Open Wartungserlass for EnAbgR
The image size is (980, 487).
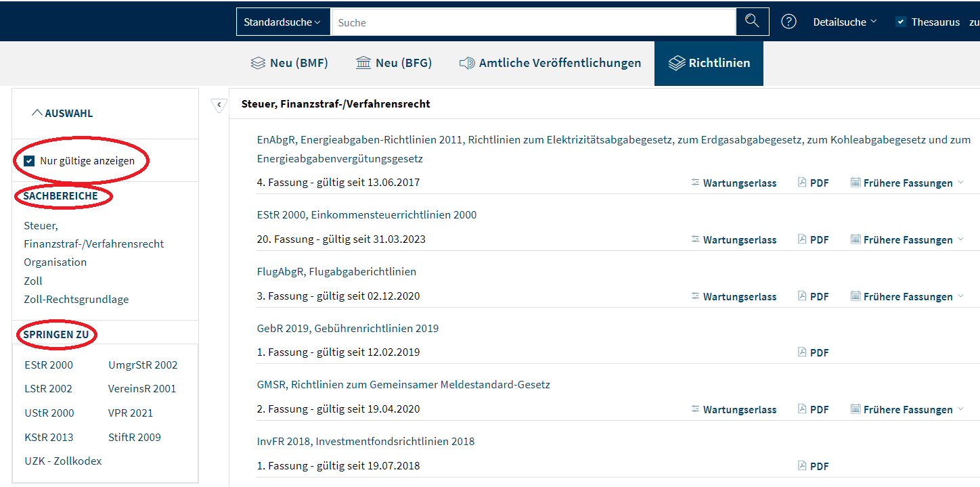pos(734,183)
